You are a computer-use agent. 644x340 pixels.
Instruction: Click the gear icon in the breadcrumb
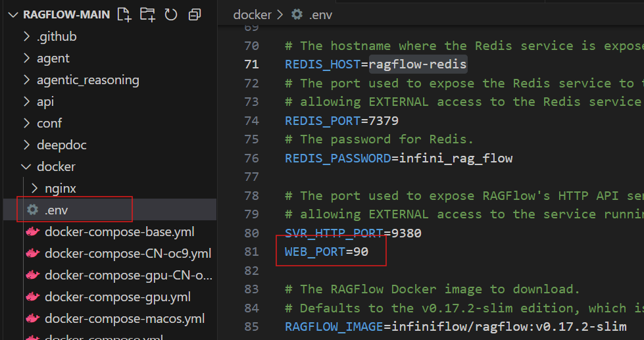pyautogui.click(x=297, y=14)
